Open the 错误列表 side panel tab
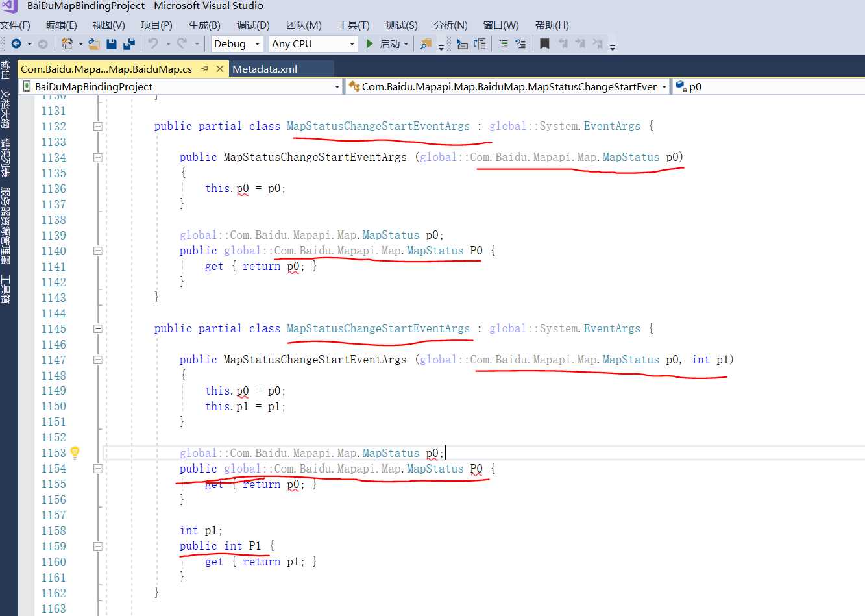Image resolution: width=865 pixels, height=616 pixels. 6,158
